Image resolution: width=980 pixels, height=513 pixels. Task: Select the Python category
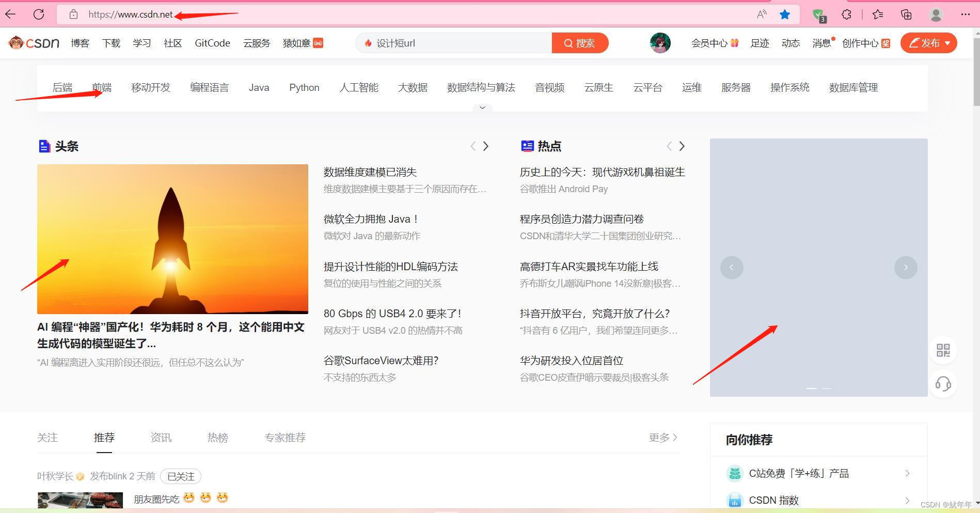pos(304,87)
